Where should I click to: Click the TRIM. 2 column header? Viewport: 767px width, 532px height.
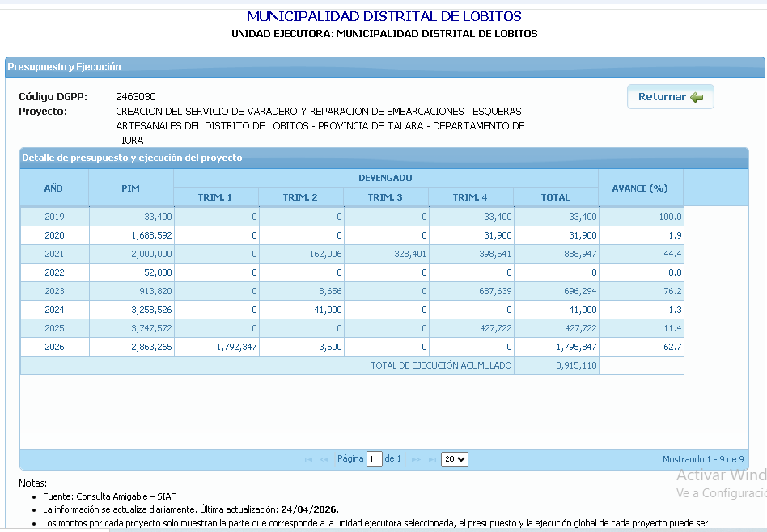[x=300, y=197]
